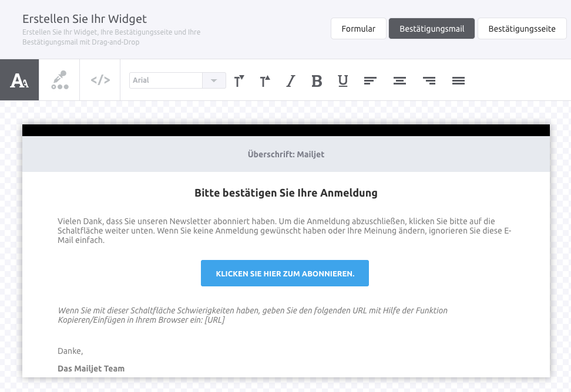
Task: Click the Klicken Sie hier zum Abonnieren button
Action: tap(285, 273)
